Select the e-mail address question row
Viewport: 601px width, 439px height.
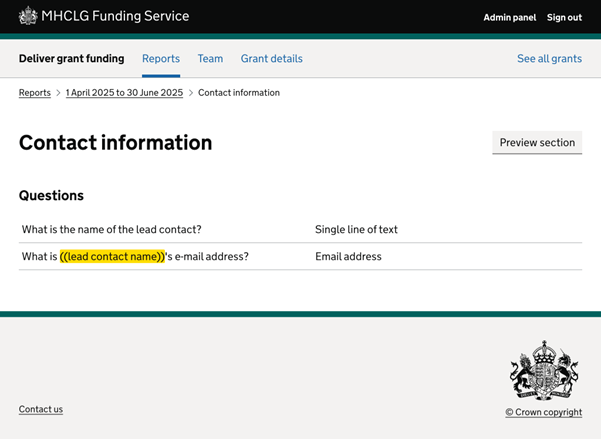click(x=300, y=256)
